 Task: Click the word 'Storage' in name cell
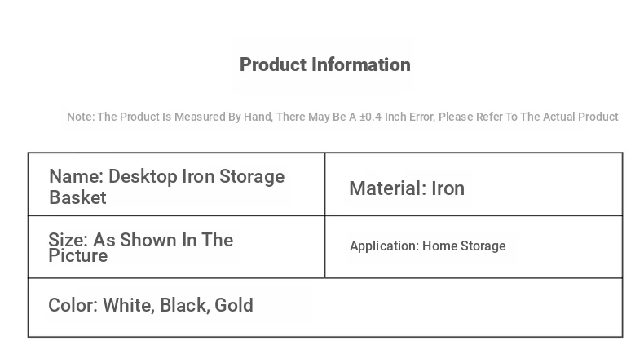coord(252,177)
